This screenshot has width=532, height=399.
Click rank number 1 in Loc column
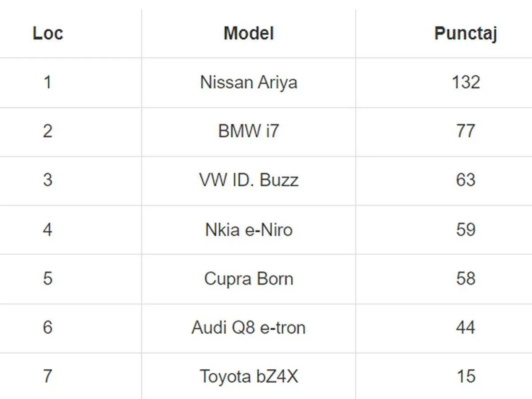click(47, 82)
